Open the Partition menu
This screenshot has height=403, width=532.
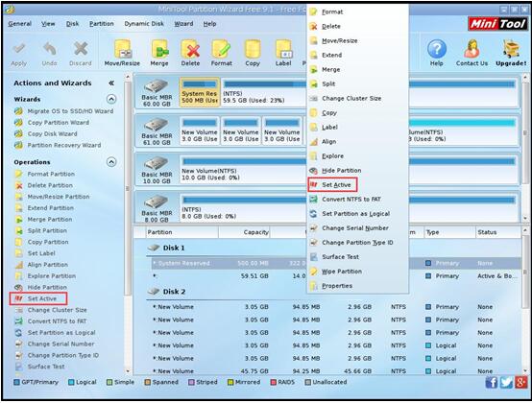click(102, 24)
